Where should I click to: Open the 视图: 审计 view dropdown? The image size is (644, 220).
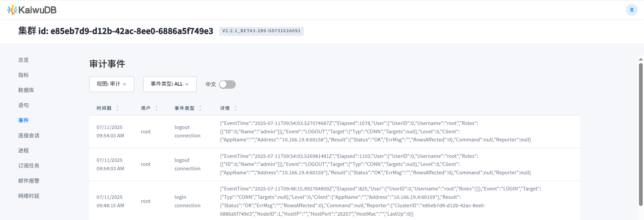click(x=111, y=84)
